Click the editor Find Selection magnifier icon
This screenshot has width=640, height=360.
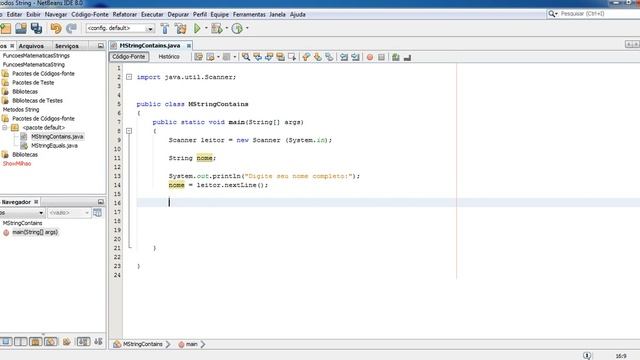tap(246, 57)
